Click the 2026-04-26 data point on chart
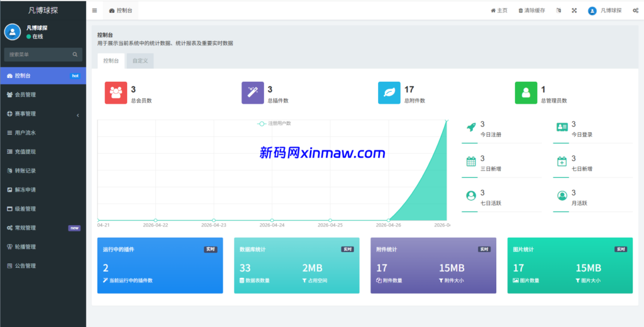Viewport: 644px width, 327px height. coord(389,220)
